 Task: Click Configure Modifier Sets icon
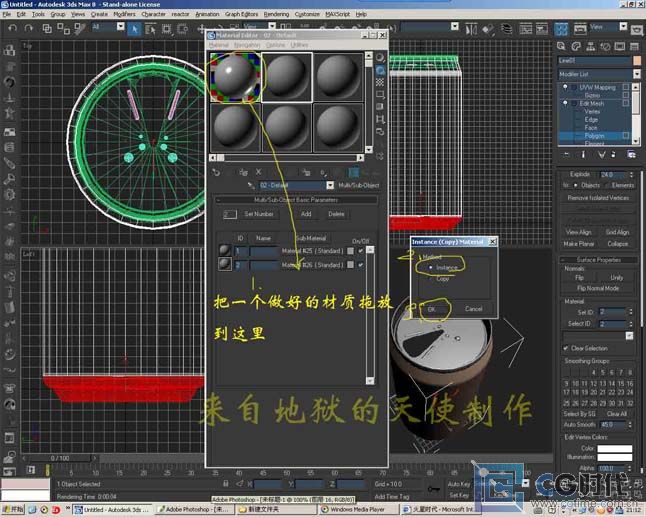(631, 154)
